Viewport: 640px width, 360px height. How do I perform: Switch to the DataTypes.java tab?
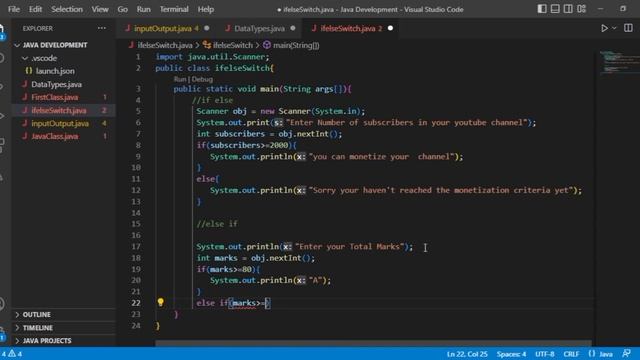(260, 28)
